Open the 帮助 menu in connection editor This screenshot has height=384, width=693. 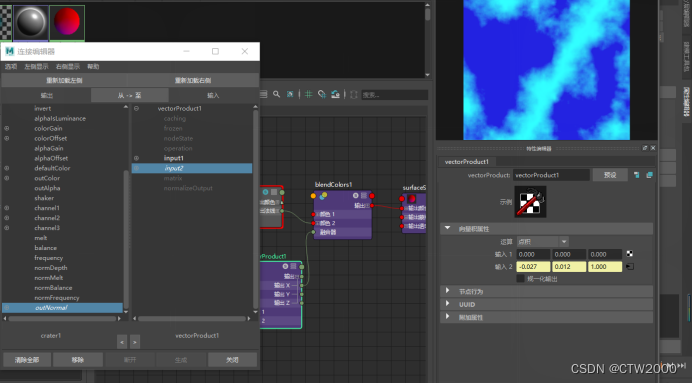coord(93,67)
